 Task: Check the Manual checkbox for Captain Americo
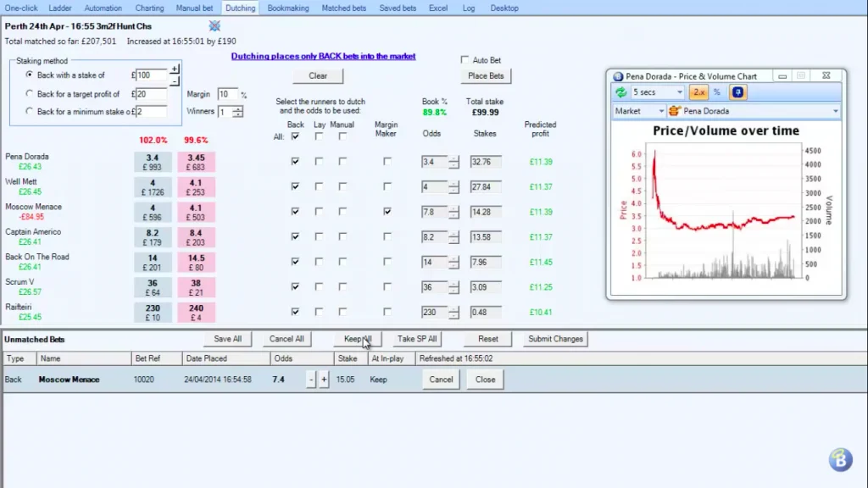tap(342, 237)
